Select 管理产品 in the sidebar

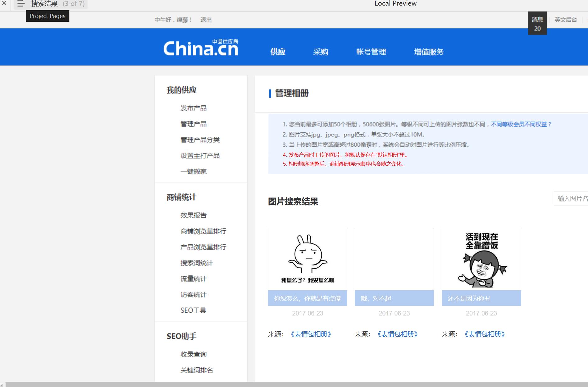(x=194, y=124)
